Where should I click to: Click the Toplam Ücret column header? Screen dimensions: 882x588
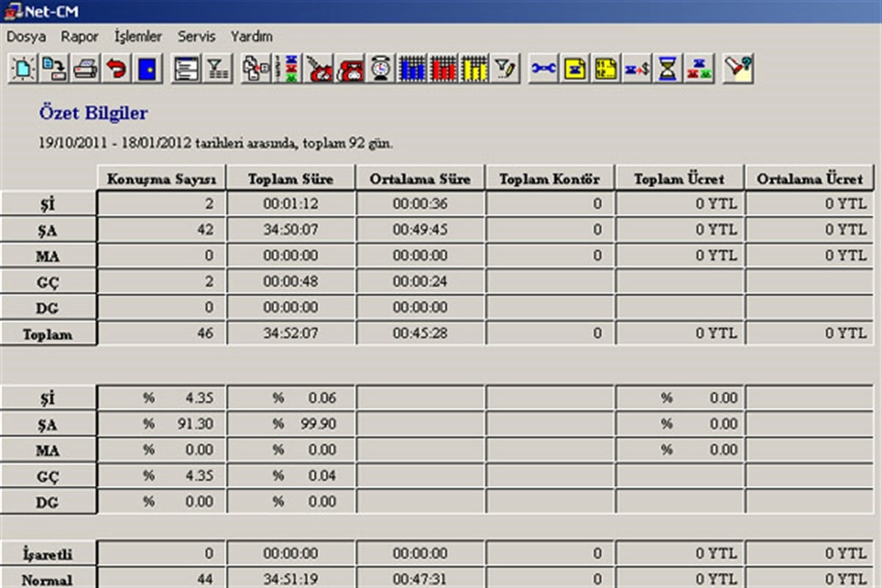680,178
